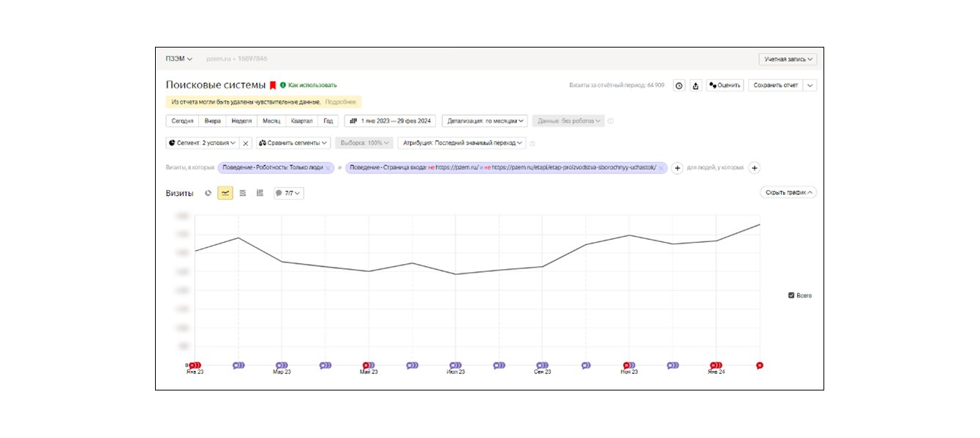Image resolution: width=980 pixels, height=438 pixels.
Task: Remove the segment with the X icon
Action: coord(246,143)
